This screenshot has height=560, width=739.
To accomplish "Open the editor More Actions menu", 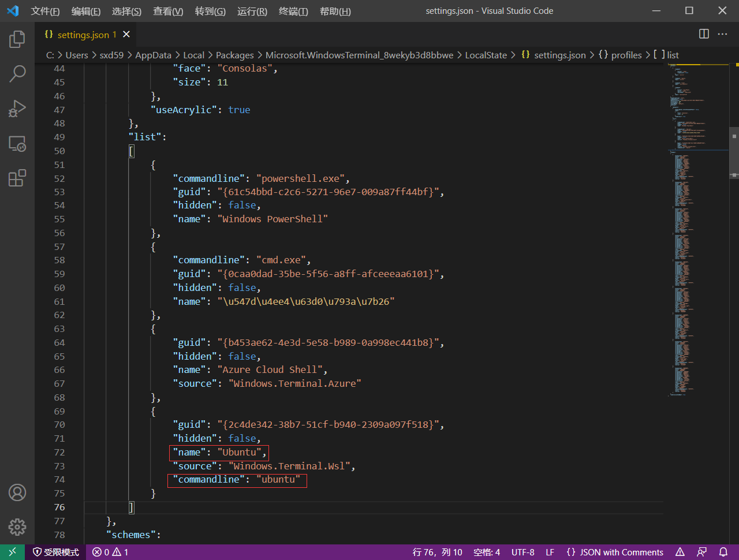I will [723, 34].
